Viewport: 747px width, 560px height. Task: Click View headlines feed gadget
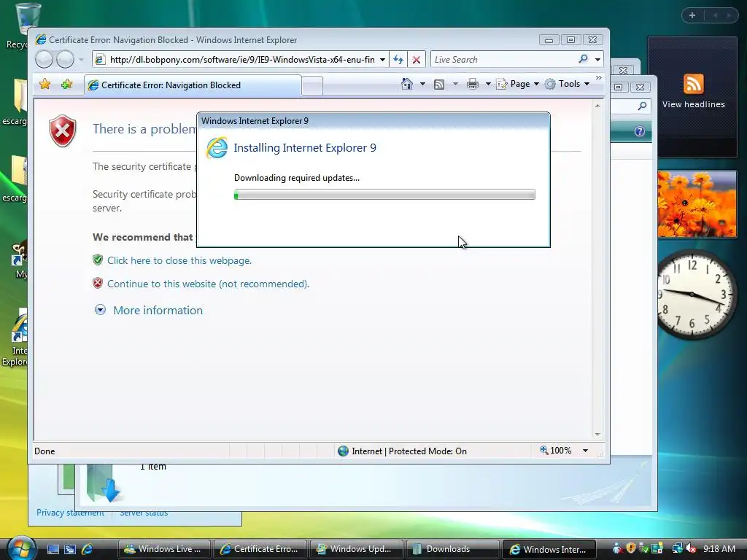tap(693, 104)
